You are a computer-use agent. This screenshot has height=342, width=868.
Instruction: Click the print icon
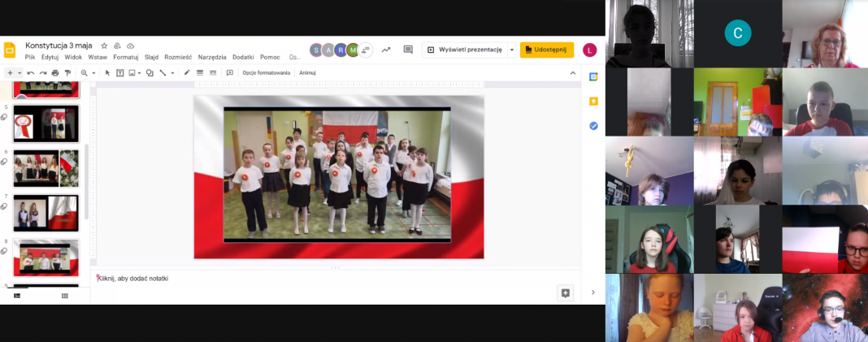pos(55,73)
